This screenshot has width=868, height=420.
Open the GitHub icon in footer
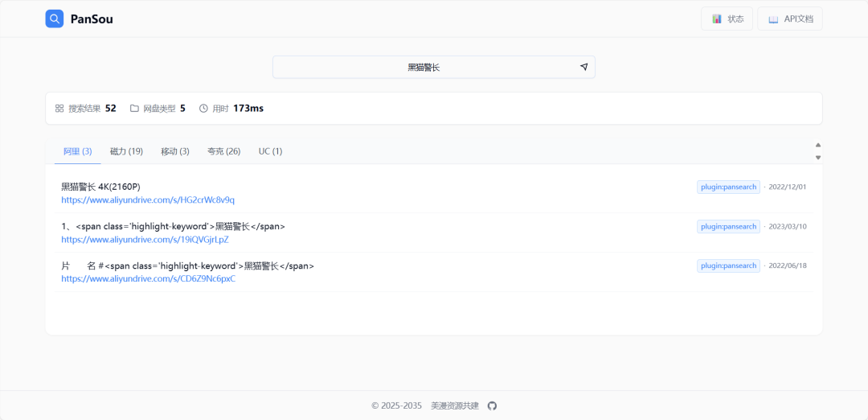tap(492, 406)
